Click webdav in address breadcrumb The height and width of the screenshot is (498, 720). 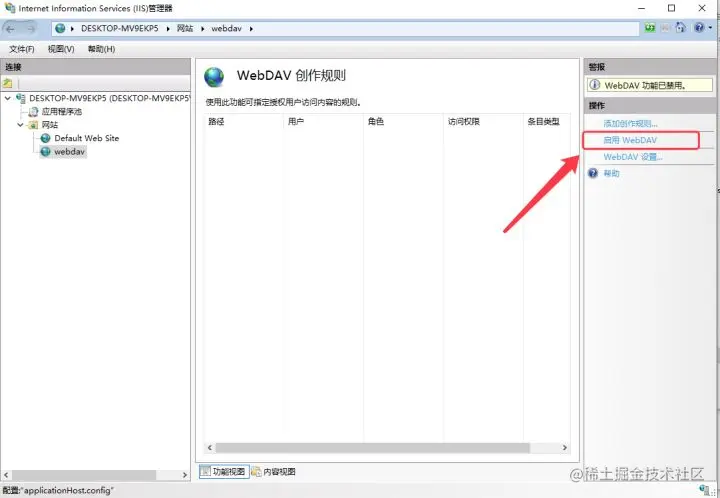[x=226, y=28]
